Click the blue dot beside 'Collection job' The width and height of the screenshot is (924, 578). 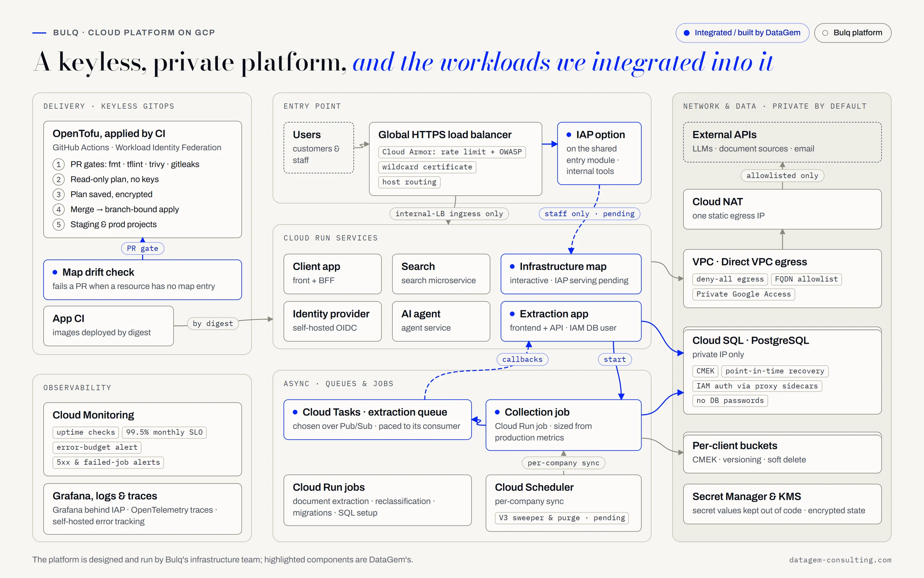pos(497,412)
